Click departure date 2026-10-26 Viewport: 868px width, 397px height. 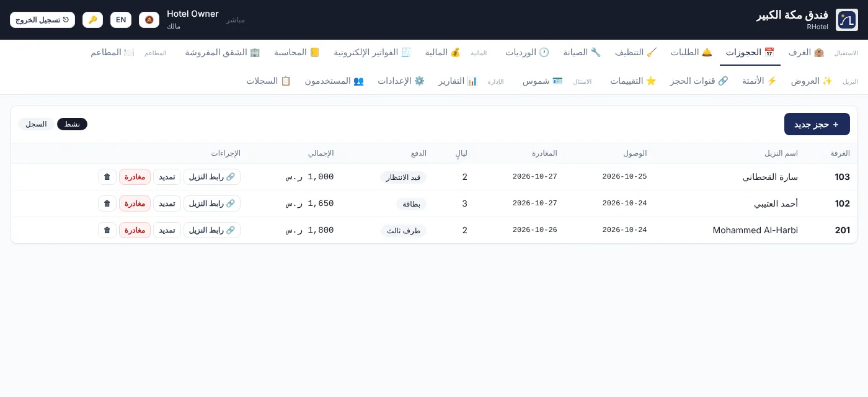[x=534, y=230]
